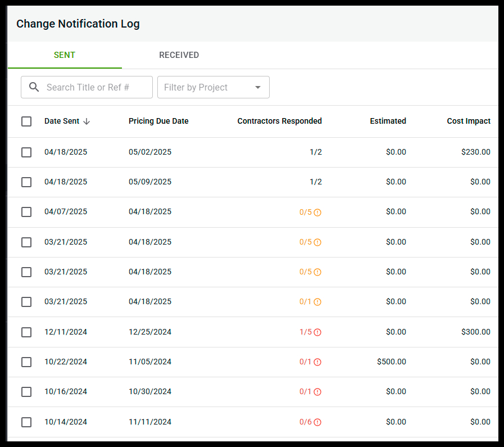Viewport: 504px width, 447px height.
Task: Click red alert icon on 10/16/2024 row
Action: [317, 392]
